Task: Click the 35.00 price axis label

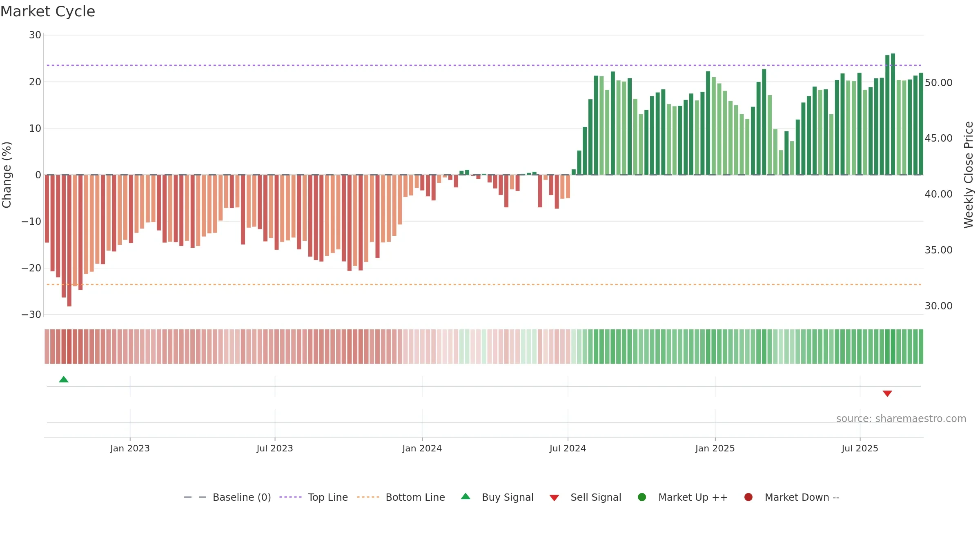Action: pyautogui.click(x=938, y=250)
